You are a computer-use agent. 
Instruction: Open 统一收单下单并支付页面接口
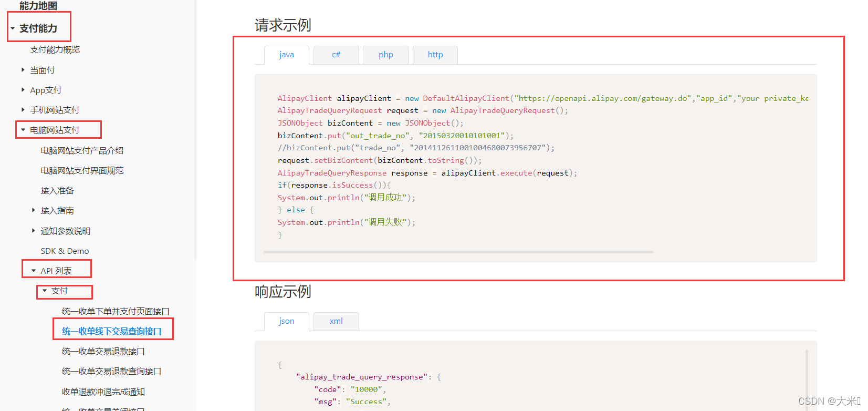point(116,311)
